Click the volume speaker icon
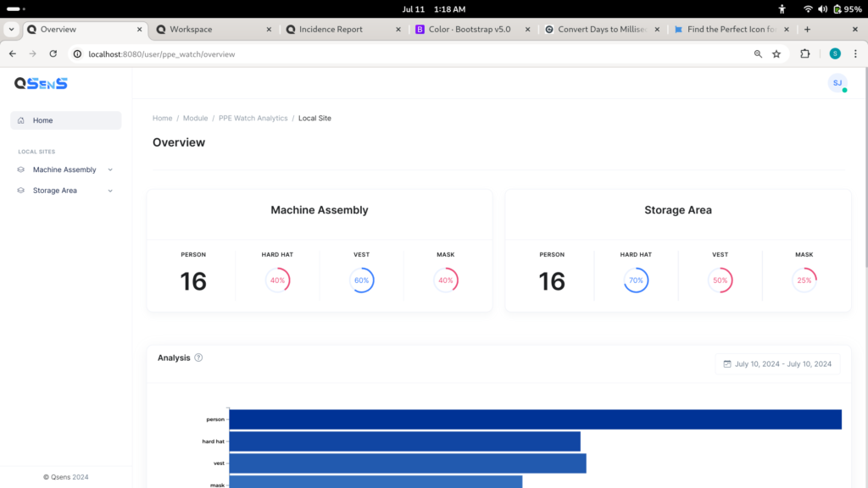 pos(822,8)
